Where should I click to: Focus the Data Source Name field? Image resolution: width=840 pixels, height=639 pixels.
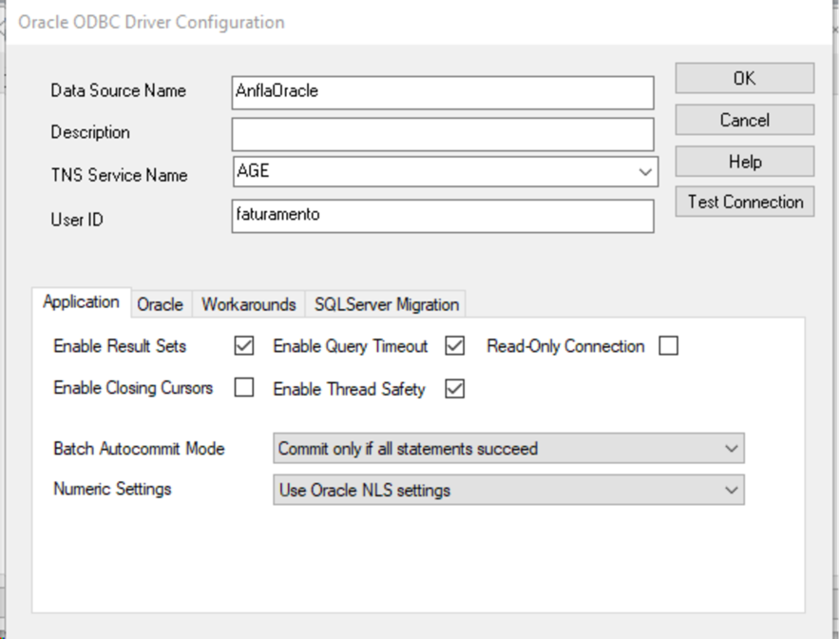[443, 93]
